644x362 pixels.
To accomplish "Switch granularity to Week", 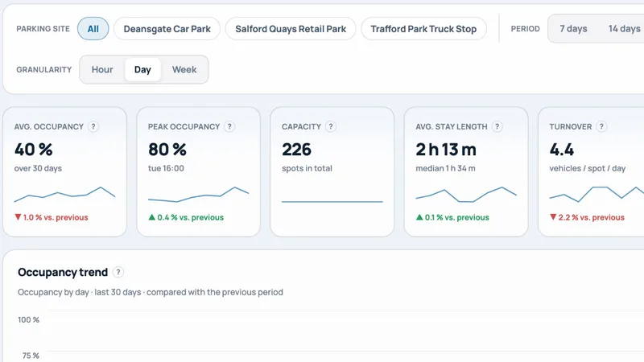I will pos(184,70).
